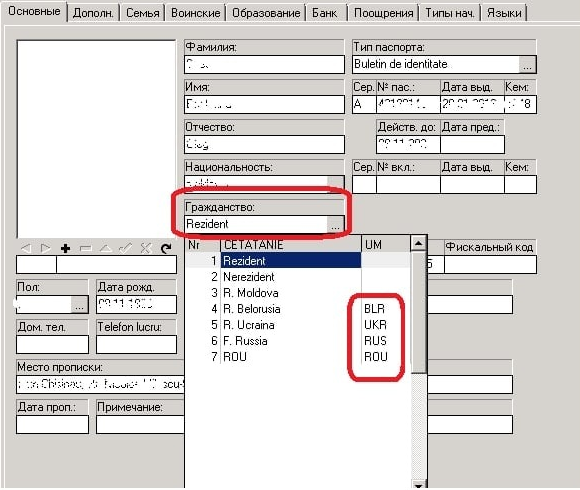Open Пол lookup ellipsis button

point(79,305)
